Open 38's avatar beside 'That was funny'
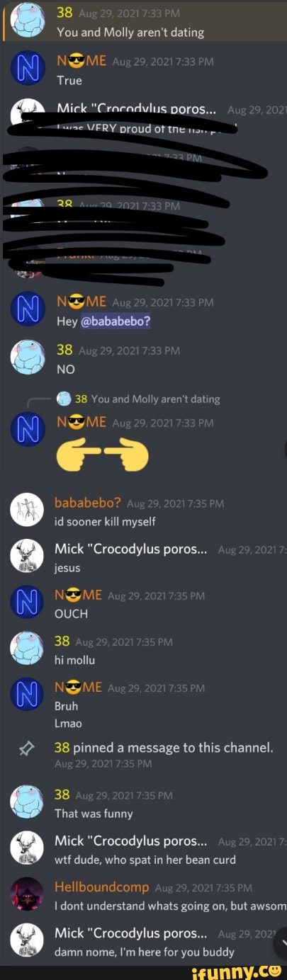287x980 pixels. click(x=28, y=804)
